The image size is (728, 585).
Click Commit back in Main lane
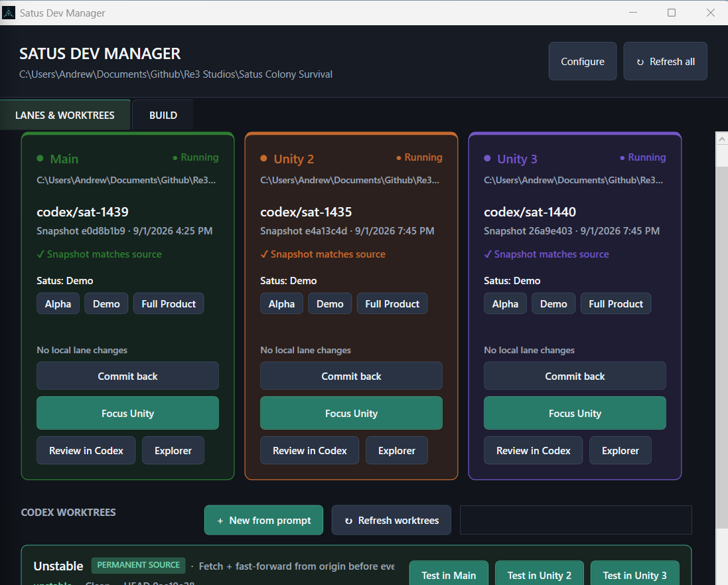127,376
